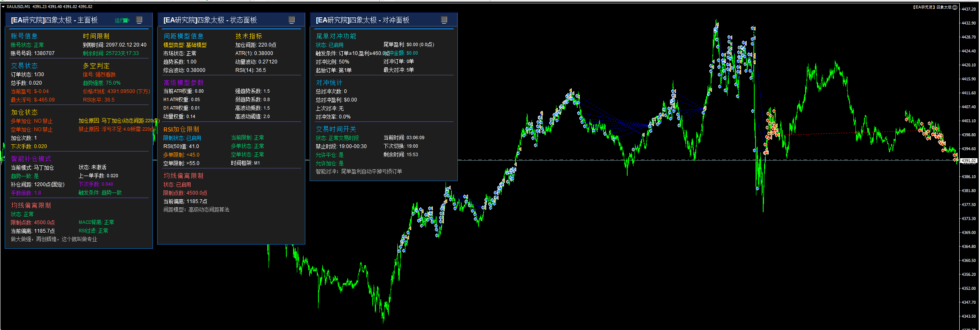Viewport: 980px width, 330px height.
Task: Click the 最大浮亏: $-465.09 value
Action: tap(33, 100)
